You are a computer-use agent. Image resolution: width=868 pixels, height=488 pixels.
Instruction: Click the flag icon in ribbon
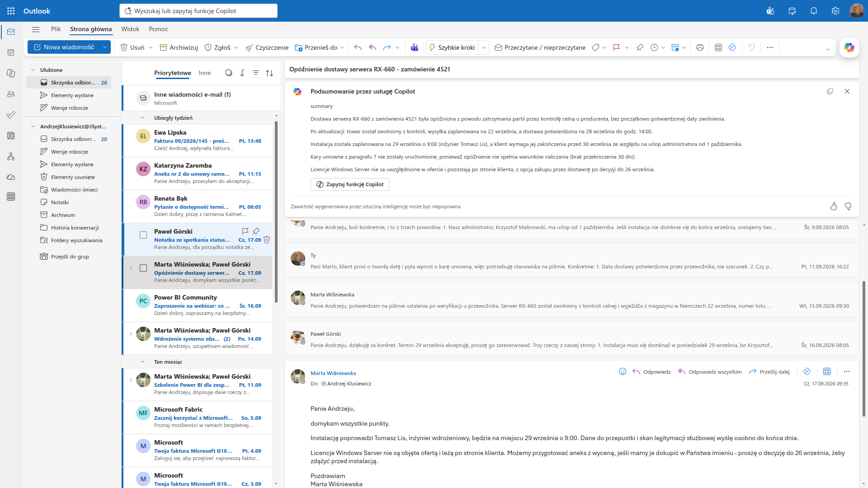point(616,47)
